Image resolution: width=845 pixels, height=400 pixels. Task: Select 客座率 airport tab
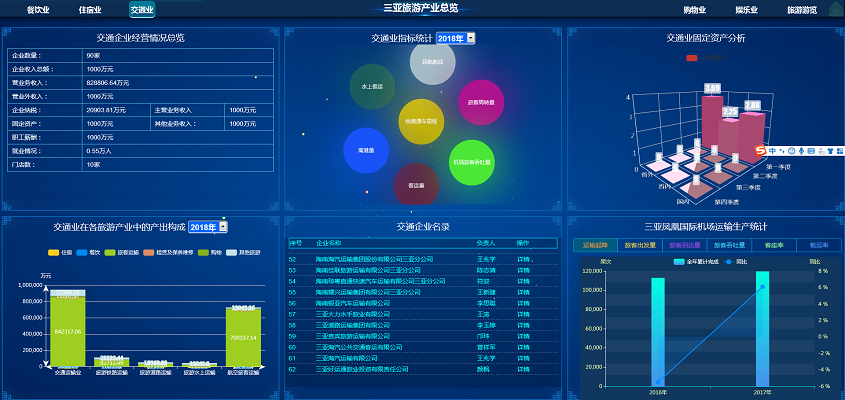click(x=774, y=245)
